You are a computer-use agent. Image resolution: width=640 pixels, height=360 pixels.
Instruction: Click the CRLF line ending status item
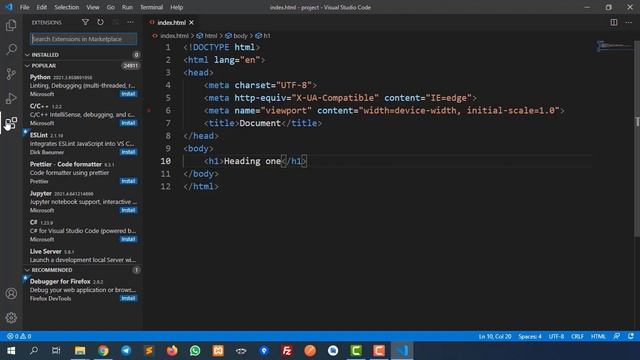[x=577, y=336]
